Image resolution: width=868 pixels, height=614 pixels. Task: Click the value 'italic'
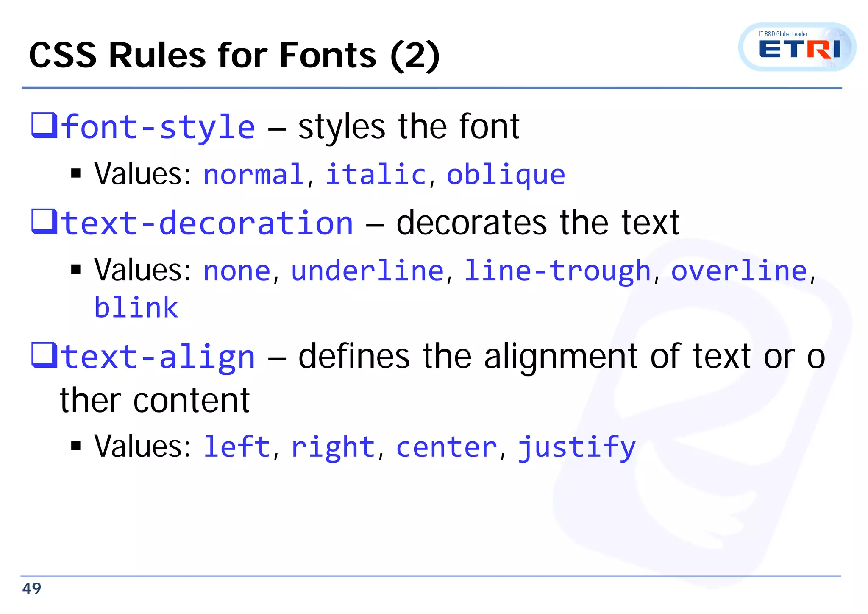pyautogui.click(x=376, y=174)
